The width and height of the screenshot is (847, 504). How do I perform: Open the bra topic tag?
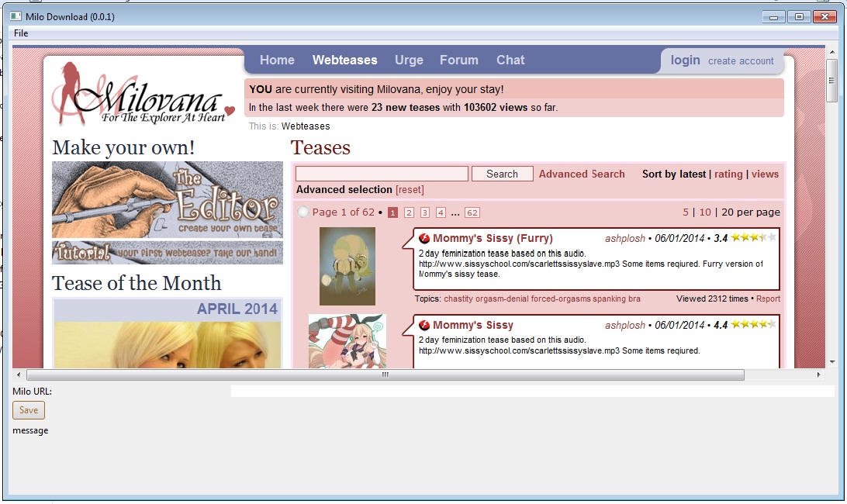[634, 299]
